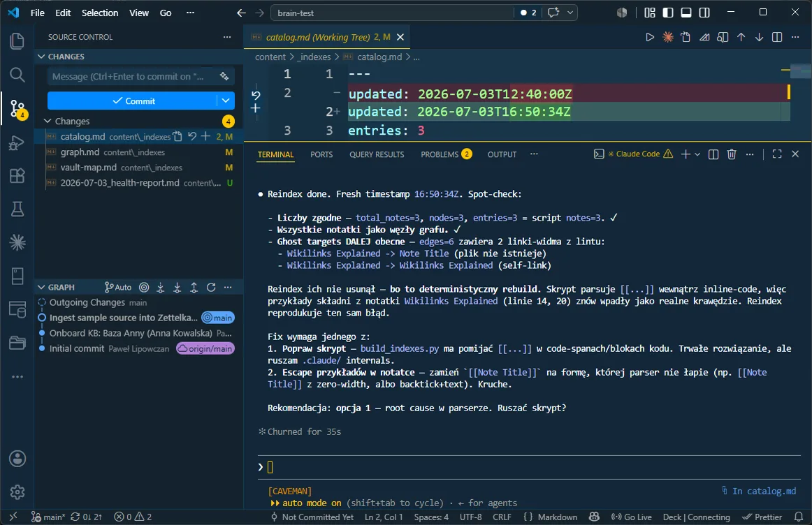The height and width of the screenshot is (525, 812).
Task: Open the Explorer view in activity bar
Action: pos(17,41)
